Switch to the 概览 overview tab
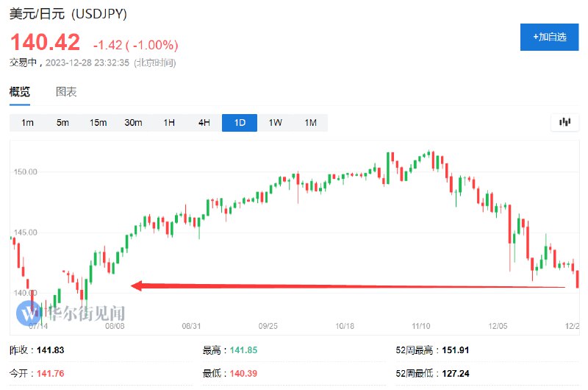 coord(20,91)
